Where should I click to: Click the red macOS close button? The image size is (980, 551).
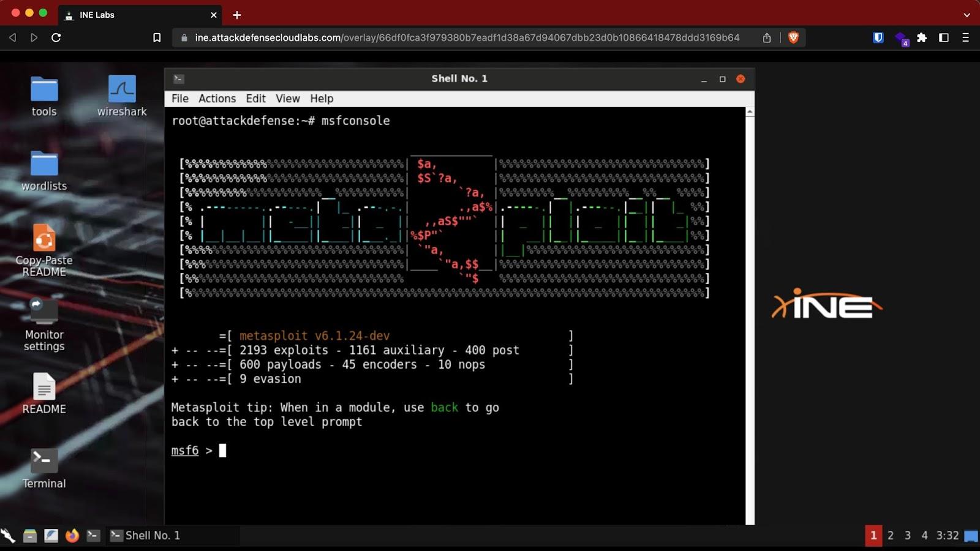pos(15,13)
